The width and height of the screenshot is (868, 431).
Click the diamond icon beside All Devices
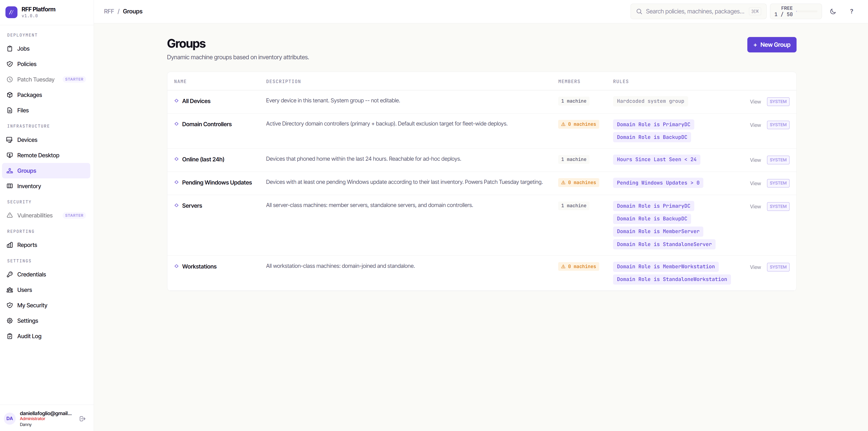pos(176,101)
